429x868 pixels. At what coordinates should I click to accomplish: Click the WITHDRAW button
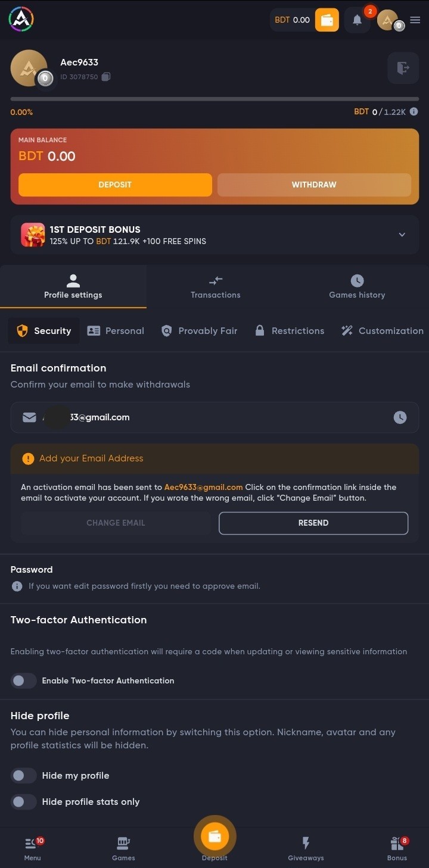314,185
